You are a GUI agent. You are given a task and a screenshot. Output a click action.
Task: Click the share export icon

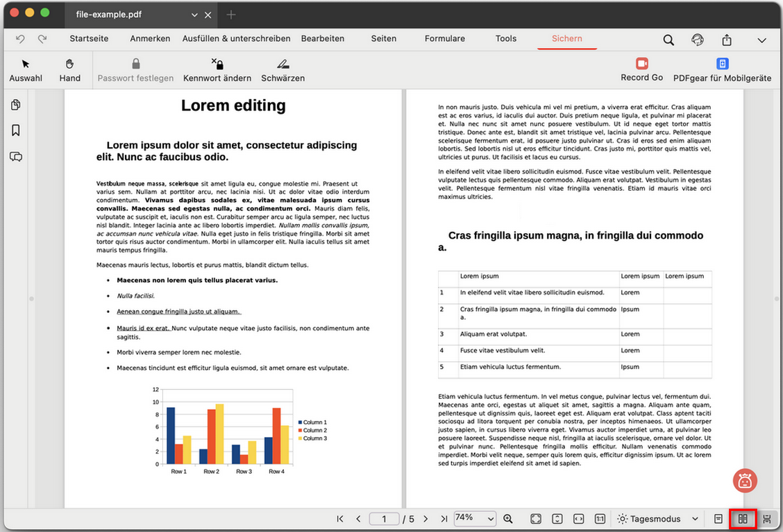tap(727, 40)
